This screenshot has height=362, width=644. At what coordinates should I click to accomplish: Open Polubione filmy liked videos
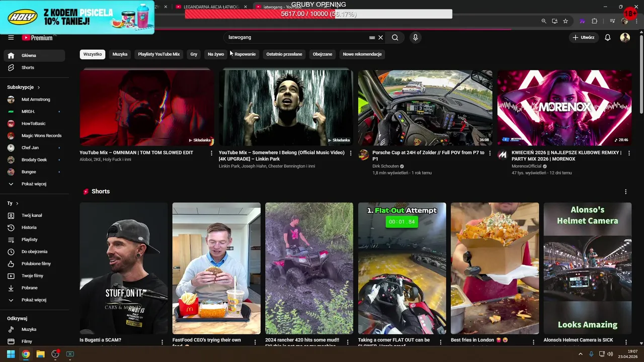[x=34, y=264]
